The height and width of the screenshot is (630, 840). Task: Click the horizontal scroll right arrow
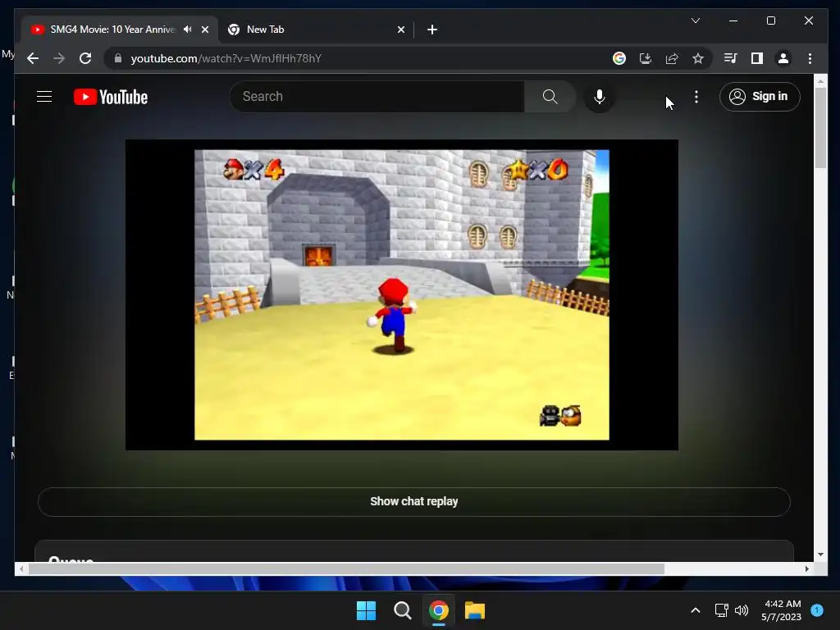point(807,569)
